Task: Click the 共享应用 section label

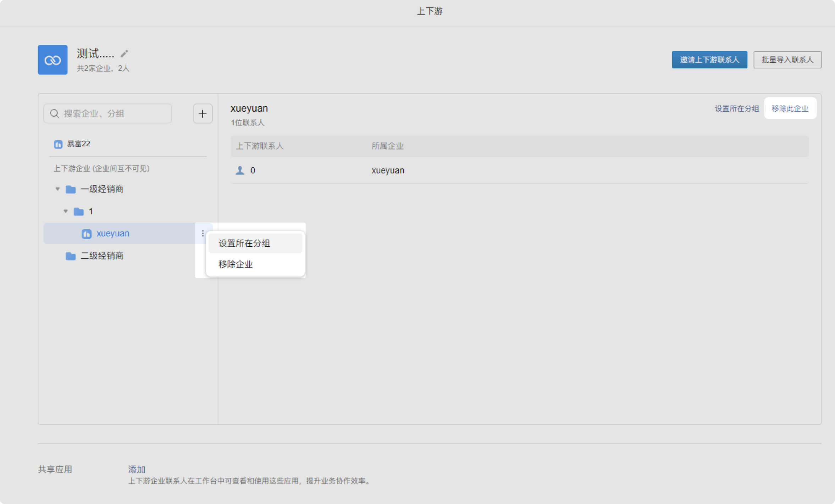Action: pyautogui.click(x=55, y=469)
